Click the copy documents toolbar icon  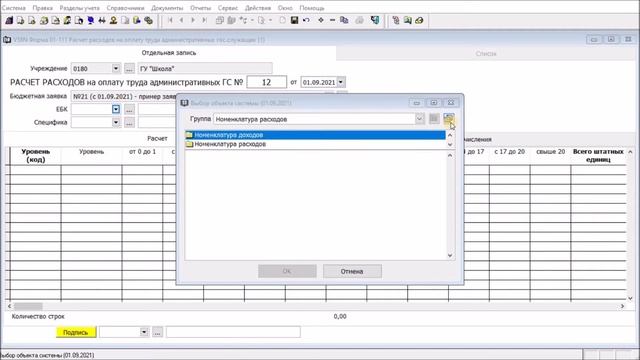344,20
